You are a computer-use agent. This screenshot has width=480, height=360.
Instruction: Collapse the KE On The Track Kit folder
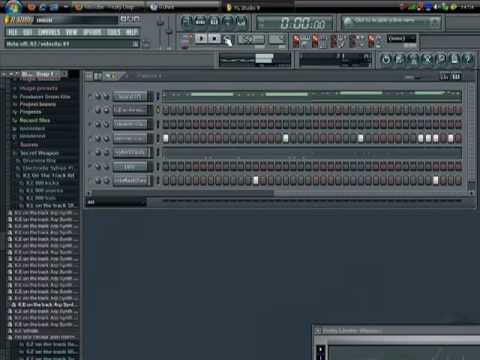click(x=49, y=175)
